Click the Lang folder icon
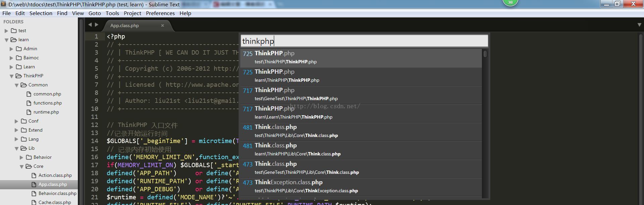Image resolution: width=644 pixels, height=205 pixels. (x=24, y=139)
